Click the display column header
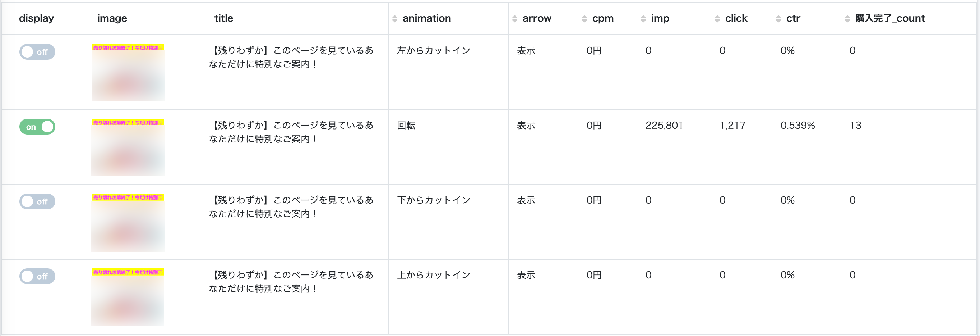The height and width of the screenshot is (336, 980). coord(37,18)
